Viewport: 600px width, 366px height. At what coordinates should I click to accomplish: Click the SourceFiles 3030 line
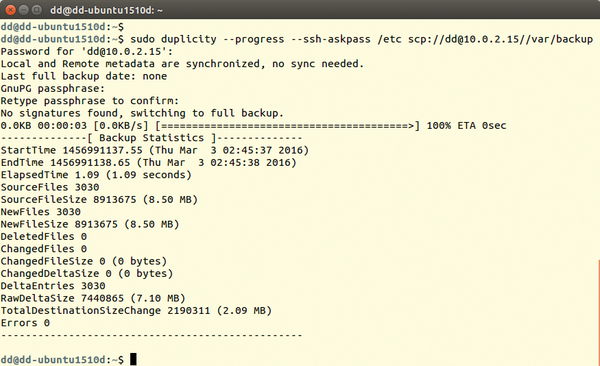tap(50, 187)
